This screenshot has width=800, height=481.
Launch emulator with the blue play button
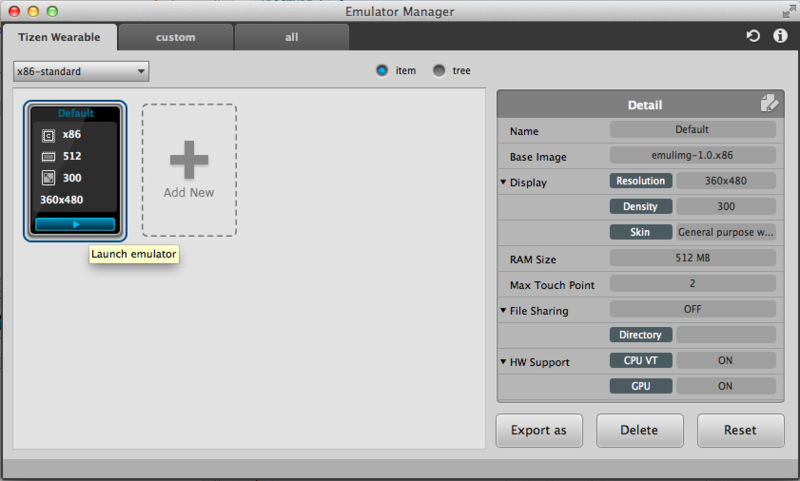pyautogui.click(x=75, y=224)
